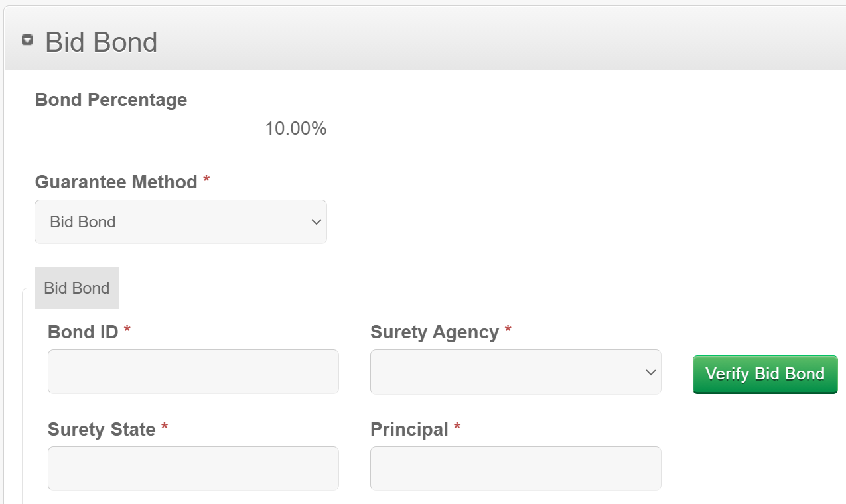
Task: Click the Bond ID label text
Action: (83, 332)
